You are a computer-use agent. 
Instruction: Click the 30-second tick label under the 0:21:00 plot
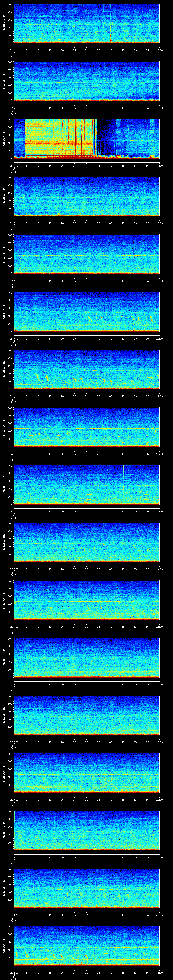tap(87, 454)
